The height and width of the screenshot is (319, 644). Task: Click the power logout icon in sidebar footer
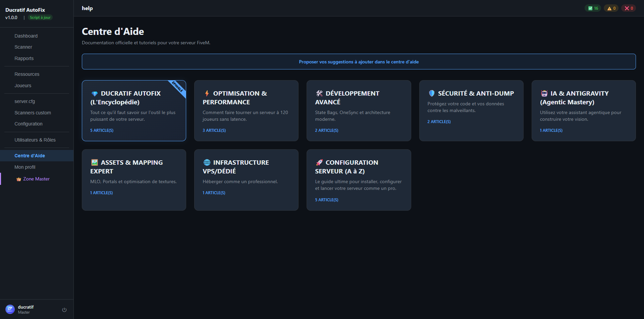pyautogui.click(x=64, y=310)
